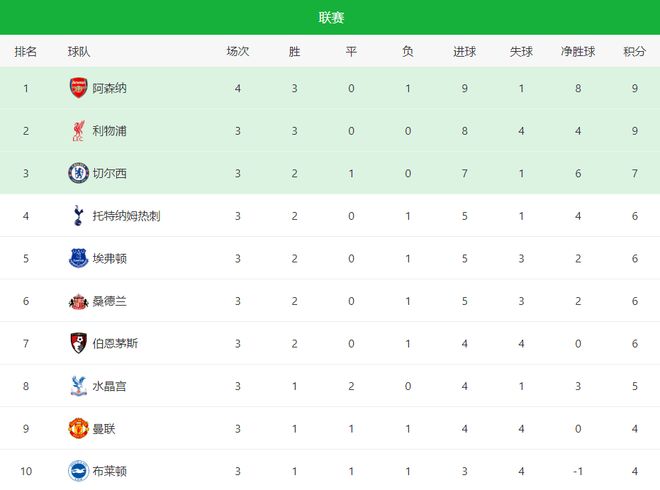The image size is (660, 490).
Task: Click the 排名 column header
Action: (x=26, y=52)
